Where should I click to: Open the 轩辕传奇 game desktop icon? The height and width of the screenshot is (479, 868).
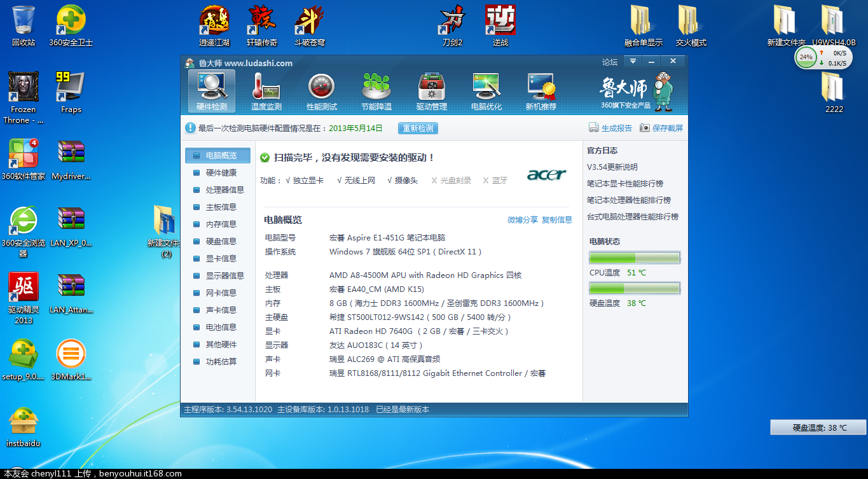pos(262,25)
